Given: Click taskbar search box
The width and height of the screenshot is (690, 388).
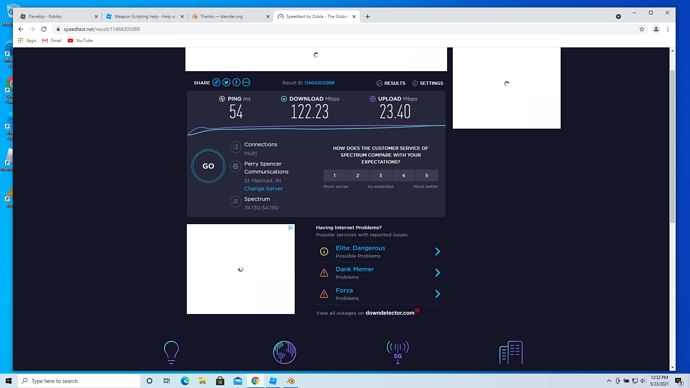Looking at the screenshot, I should pyautogui.click(x=79, y=381).
